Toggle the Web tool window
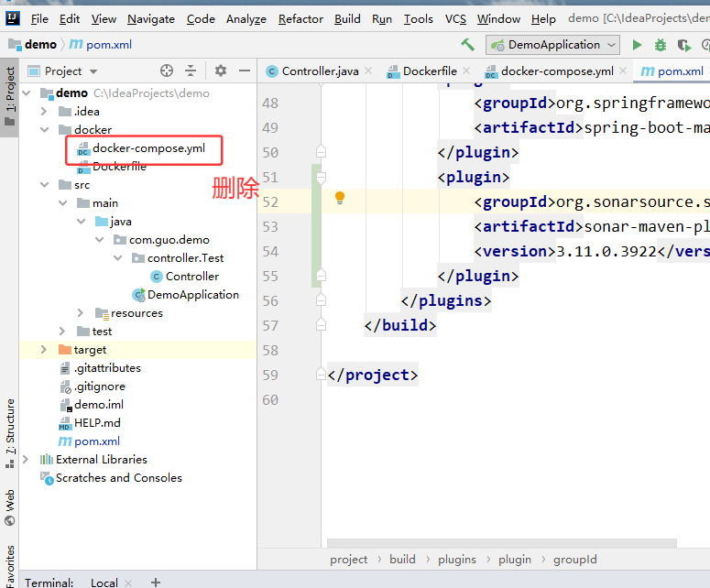This screenshot has height=588, width=710. 9,507
